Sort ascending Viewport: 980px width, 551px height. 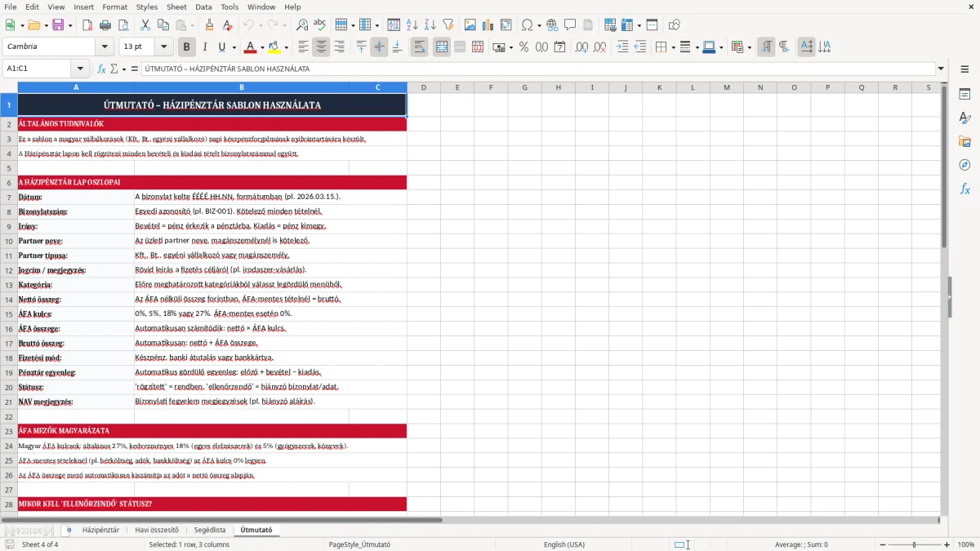pyautogui.click(x=412, y=25)
